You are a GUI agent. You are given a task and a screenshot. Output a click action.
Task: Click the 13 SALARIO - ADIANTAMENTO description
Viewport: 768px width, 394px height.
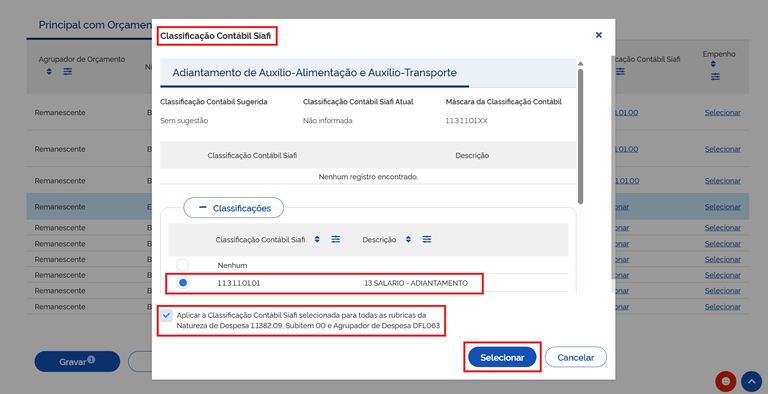click(416, 283)
